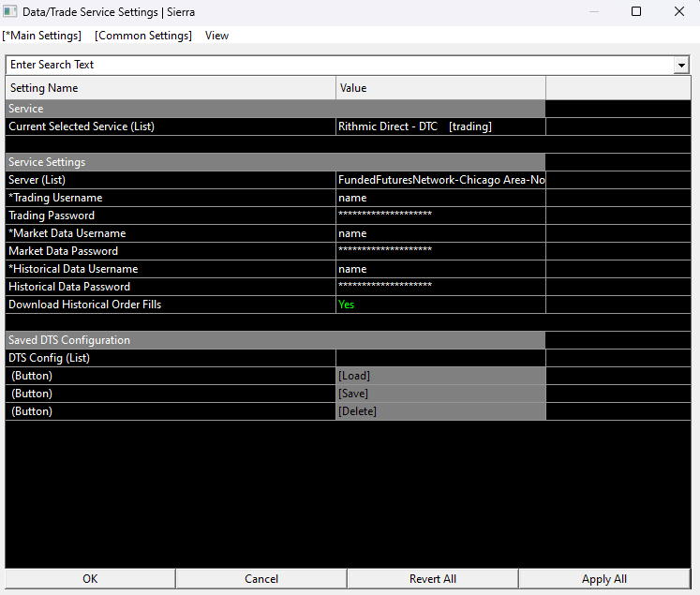Select the *Trading Username label
This screenshot has height=595, width=700.
55,198
